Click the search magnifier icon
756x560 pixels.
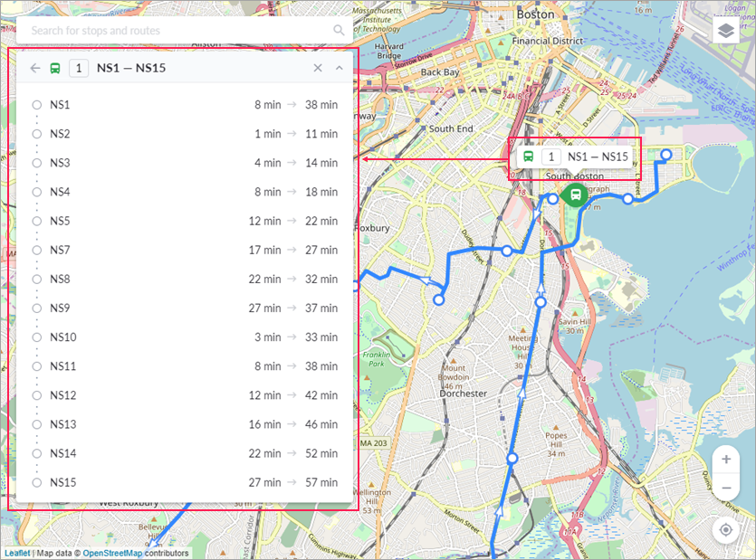click(x=339, y=31)
